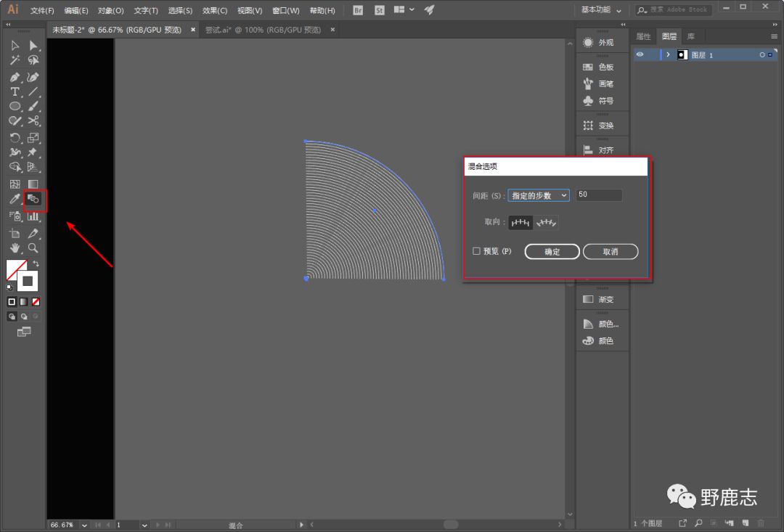Open the 指定的步数 spacing dropdown
The width and height of the screenshot is (784, 532).
538,195
